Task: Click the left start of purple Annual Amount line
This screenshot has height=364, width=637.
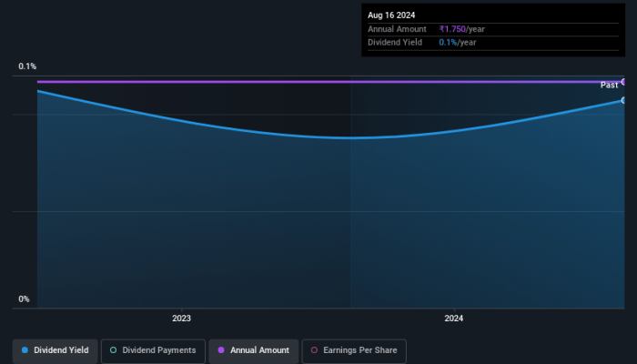Action: (38, 82)
